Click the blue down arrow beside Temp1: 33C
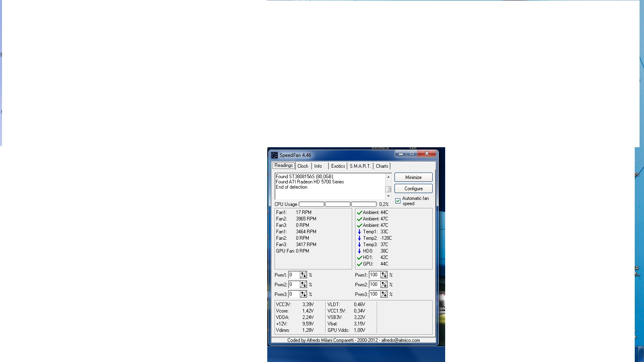The height and width of the screenshot is (362, 644). pyautogui.click(x=359, y=232)
